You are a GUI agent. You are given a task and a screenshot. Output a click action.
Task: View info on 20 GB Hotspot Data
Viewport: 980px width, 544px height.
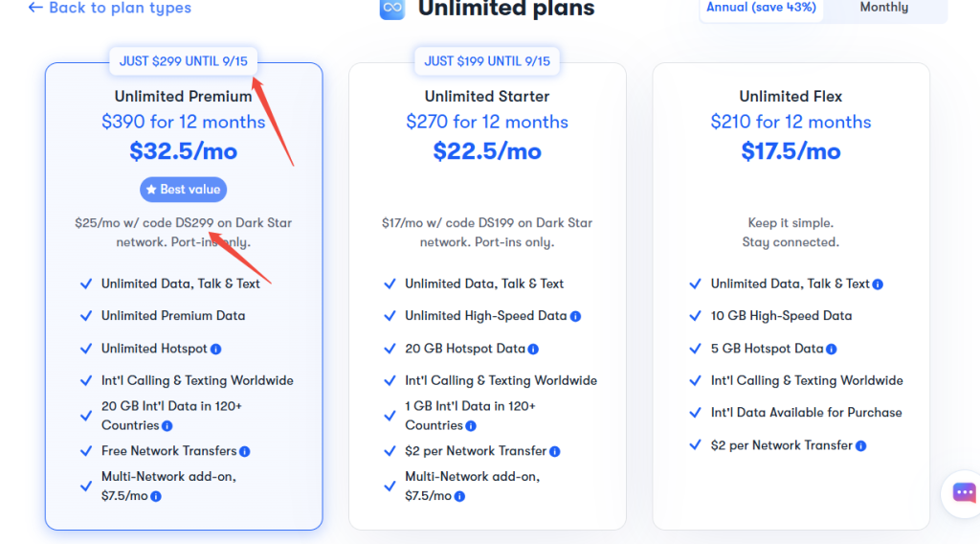(x=533, y=349)
